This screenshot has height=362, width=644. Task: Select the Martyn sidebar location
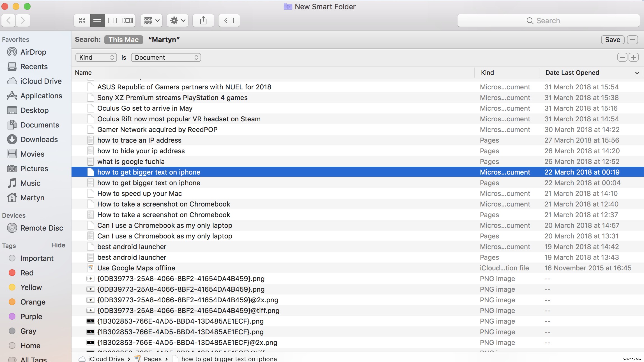tap(32, 198)
